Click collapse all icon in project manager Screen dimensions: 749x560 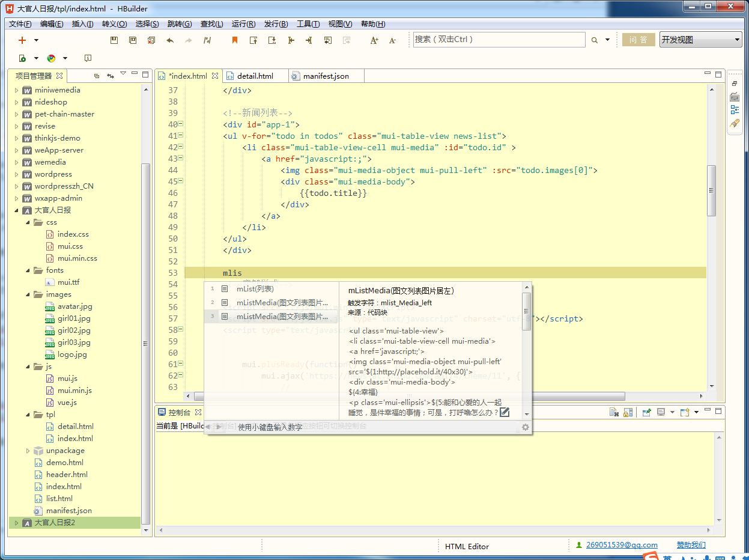click(97, 76)
